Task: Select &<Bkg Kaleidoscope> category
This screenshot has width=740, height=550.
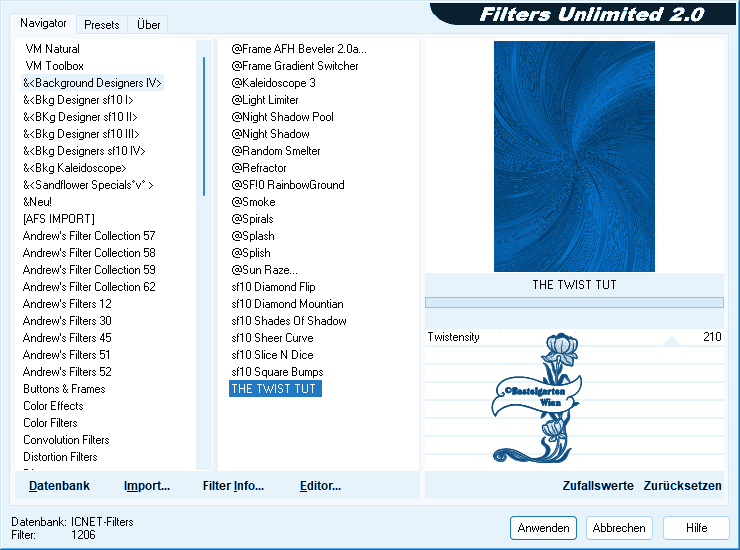Action: tap(75, 168)
